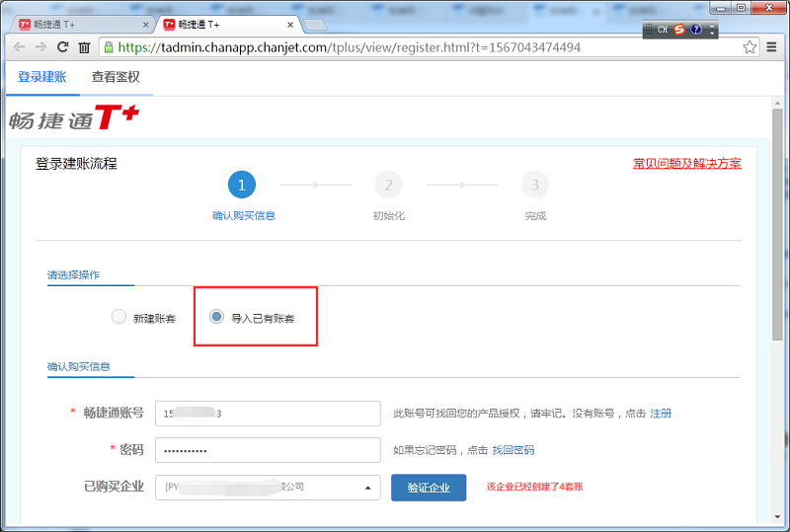
Task: Click the green padlock security icon
Action: [x=109, y=47]
